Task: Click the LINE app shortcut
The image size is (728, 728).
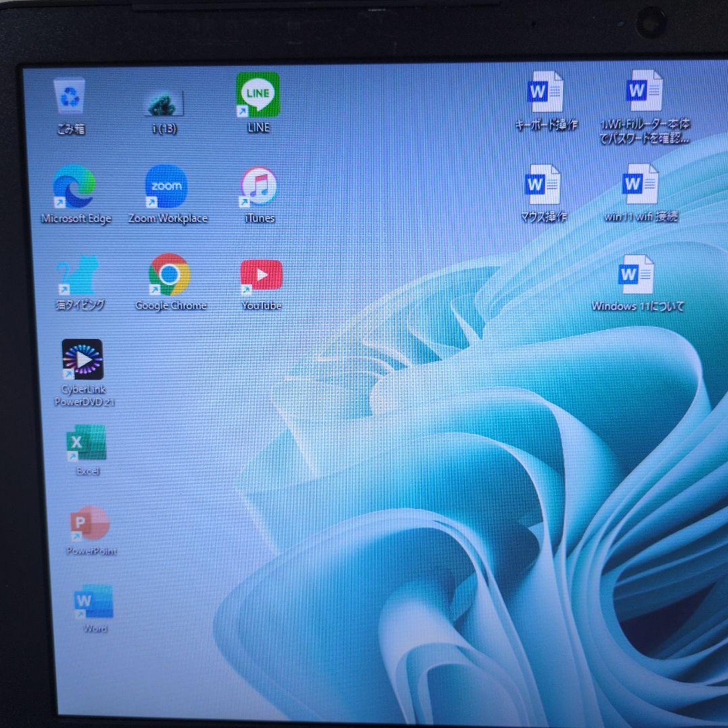Action: [258, 94]
